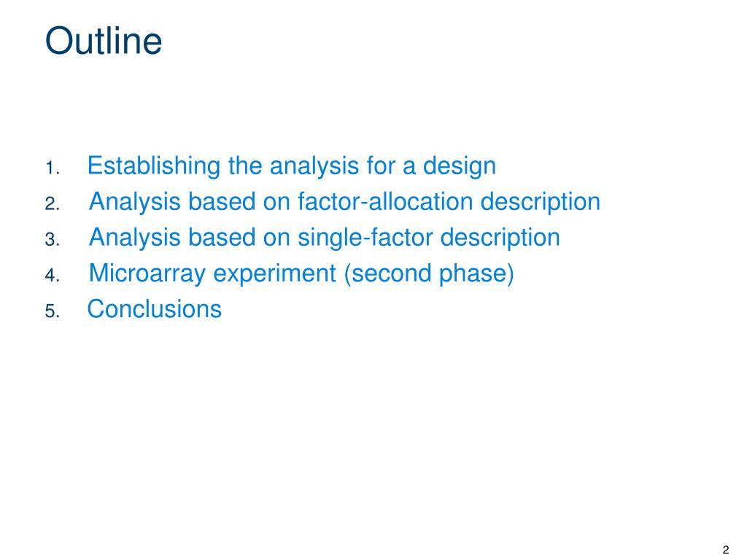Jump to the Conclusions section link

click(x=155, y=309)
